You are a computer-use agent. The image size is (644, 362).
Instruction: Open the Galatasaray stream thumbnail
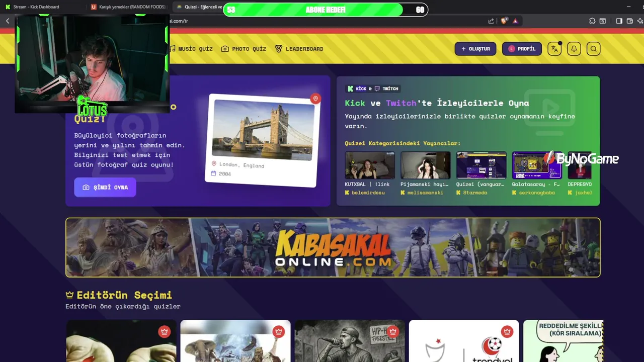(537, 165)
